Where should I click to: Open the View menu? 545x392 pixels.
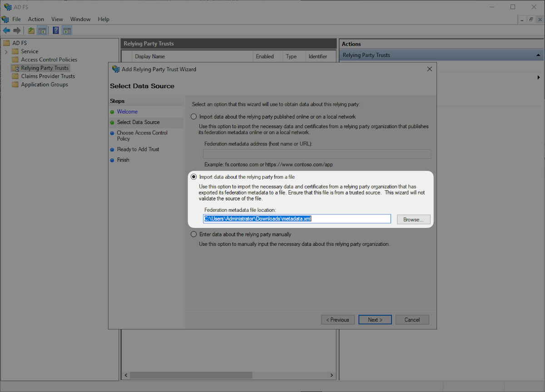(x=57, y=19)
